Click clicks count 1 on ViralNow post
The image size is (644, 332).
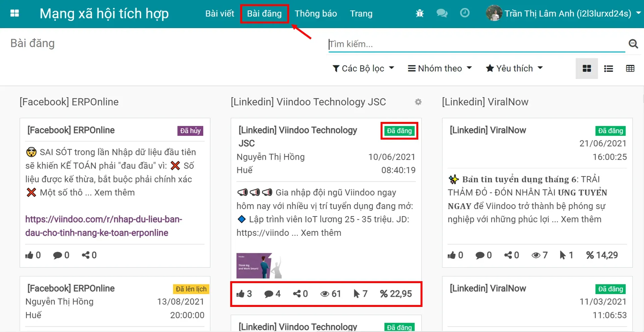(567, 255)
